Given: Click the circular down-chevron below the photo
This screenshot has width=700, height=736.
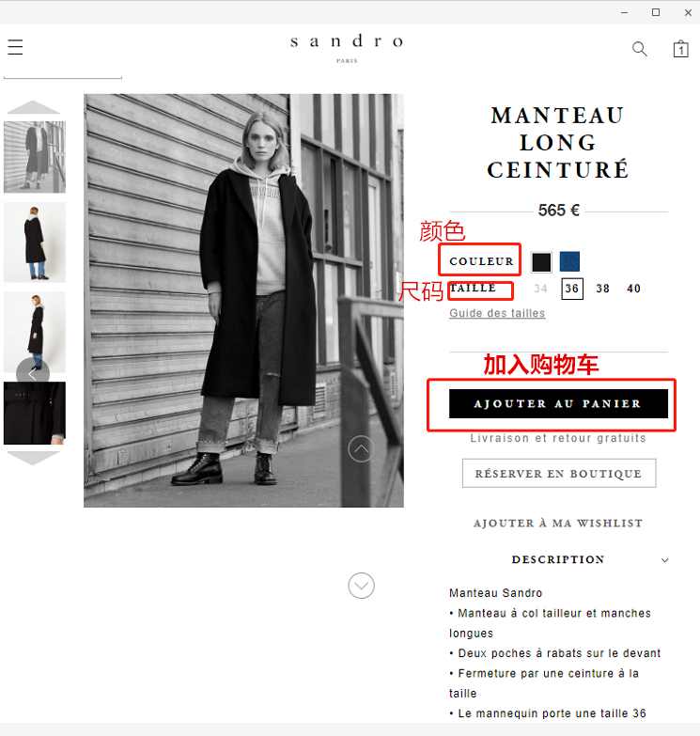Looking at the screenshot, I should [361, 586].
